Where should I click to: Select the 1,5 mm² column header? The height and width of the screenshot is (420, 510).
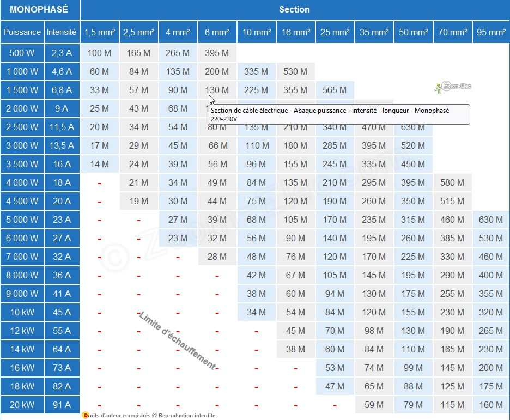(x=99, y=32)
